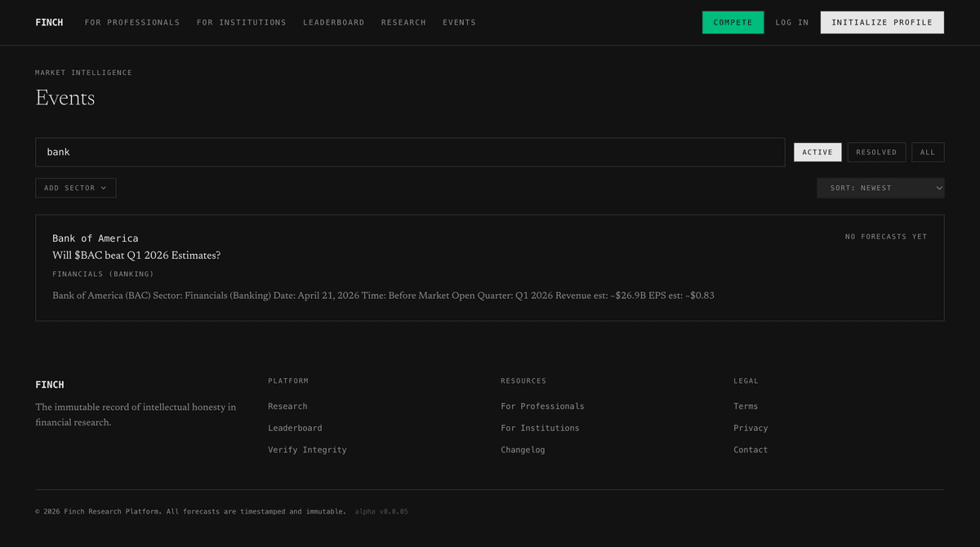Open Research in top navigation

tap(403, 23)
